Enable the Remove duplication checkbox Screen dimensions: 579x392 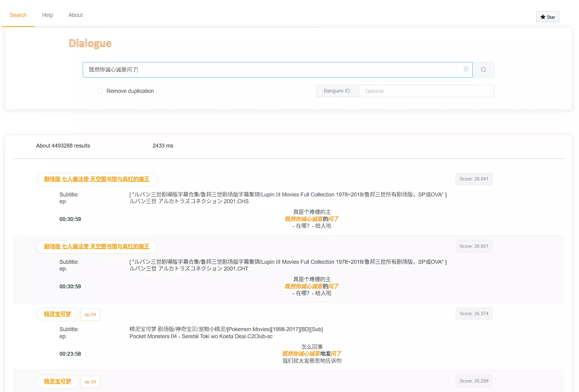click(100, 91)
